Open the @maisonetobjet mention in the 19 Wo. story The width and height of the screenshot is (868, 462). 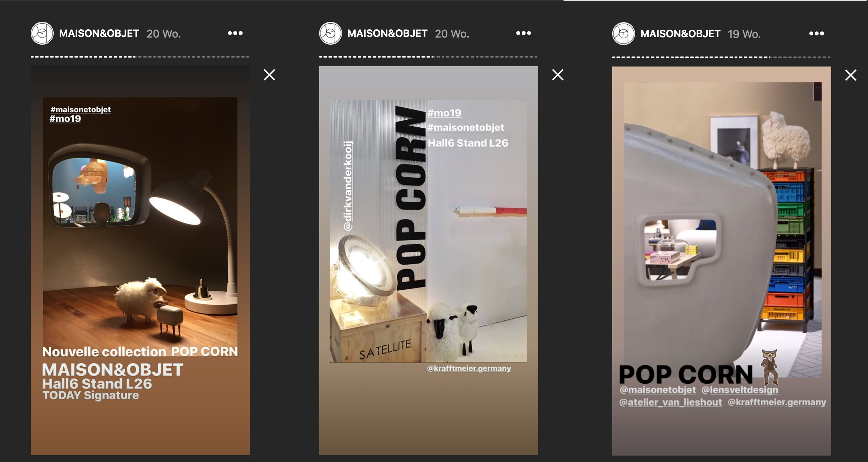pos(658,390)
